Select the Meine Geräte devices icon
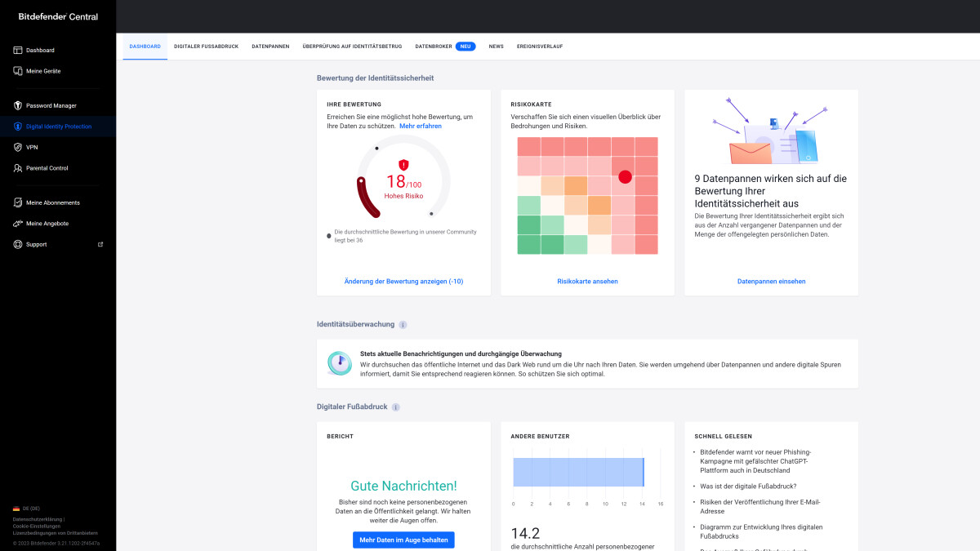 point(17,71)
